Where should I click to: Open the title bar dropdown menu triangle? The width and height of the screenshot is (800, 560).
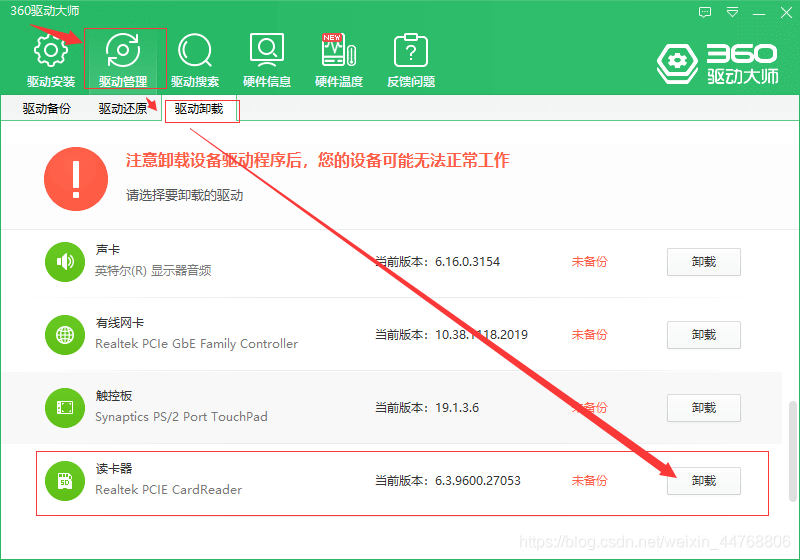click(733, 12)
